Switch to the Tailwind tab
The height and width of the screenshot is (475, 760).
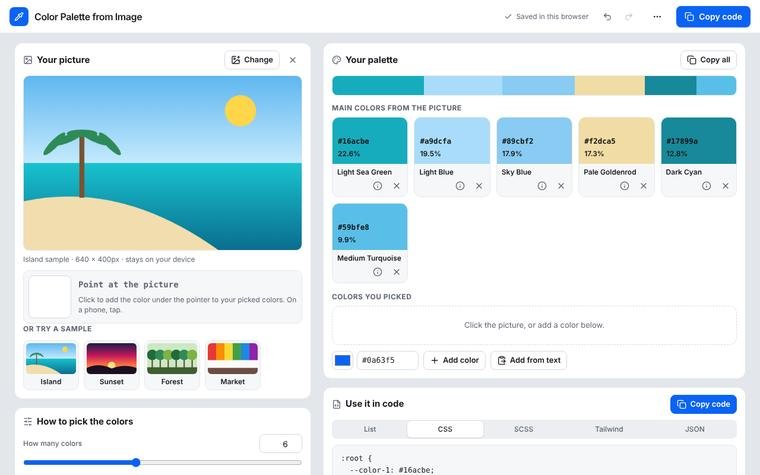point(609,429)
